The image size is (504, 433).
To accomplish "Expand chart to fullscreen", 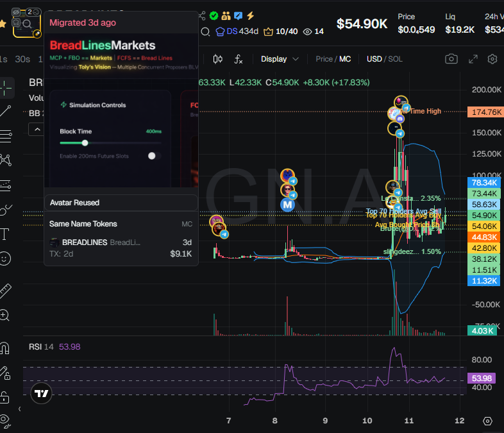I will click(473, 59).
